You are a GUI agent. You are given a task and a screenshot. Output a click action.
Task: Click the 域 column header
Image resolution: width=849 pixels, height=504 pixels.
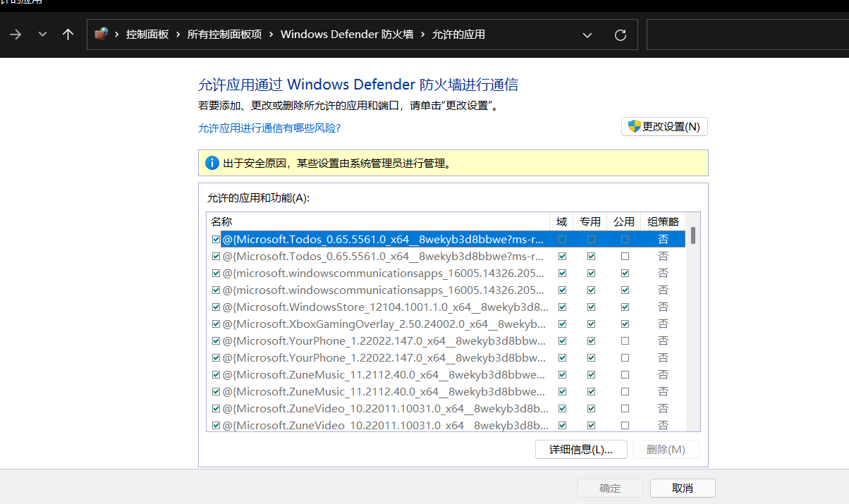point(562,221)
